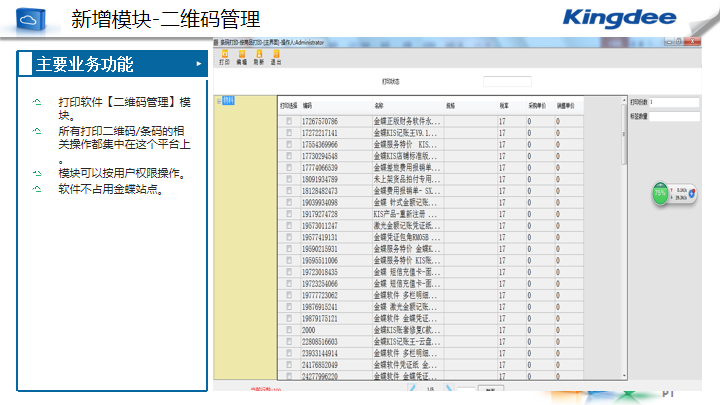Image resolution: width=720 pixels, height=405 pixels.
Task: Click the arrow on 主要业务功能 header
Action: (199, 64)
